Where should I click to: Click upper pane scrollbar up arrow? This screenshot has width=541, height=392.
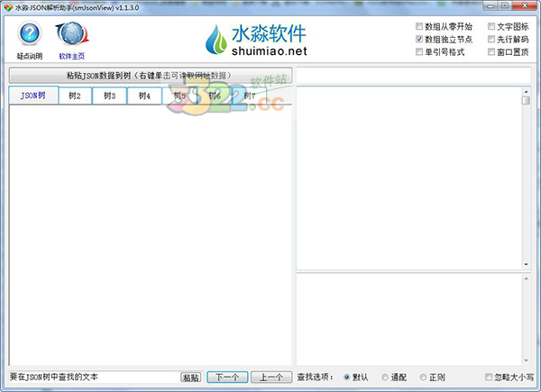[526, 92]
